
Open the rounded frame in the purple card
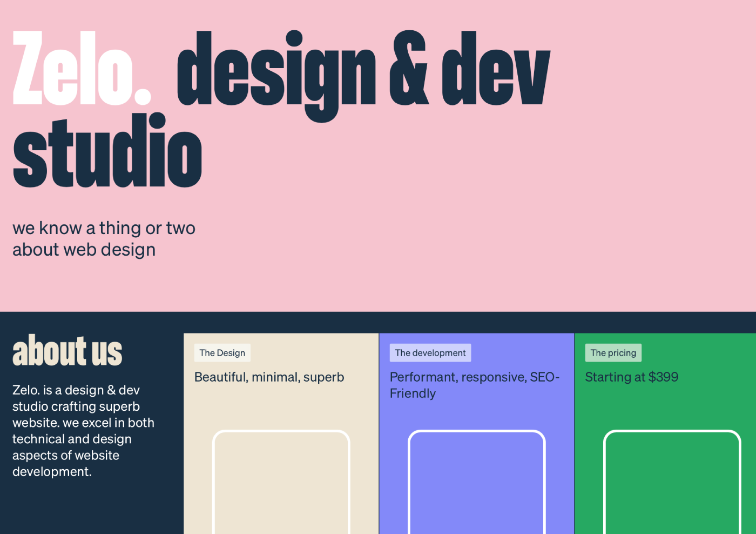pos(476,481)
